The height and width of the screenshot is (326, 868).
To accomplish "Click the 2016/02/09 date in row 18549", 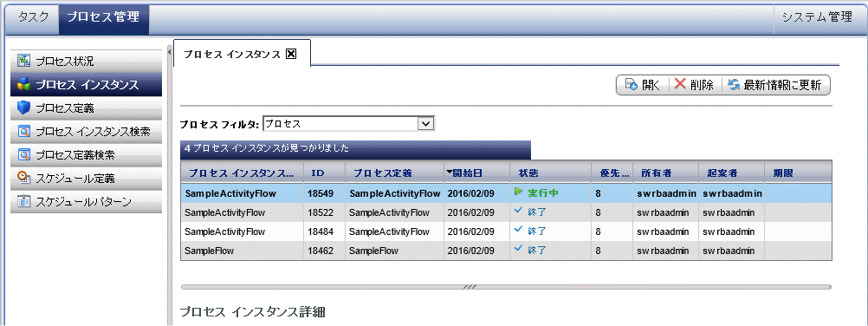I will coord(470,193).
